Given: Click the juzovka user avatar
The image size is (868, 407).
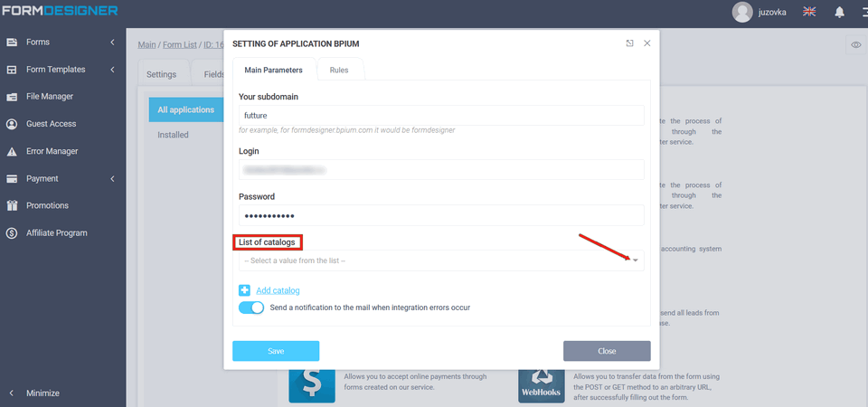Looking at the screenshot, I should [741, 12].
